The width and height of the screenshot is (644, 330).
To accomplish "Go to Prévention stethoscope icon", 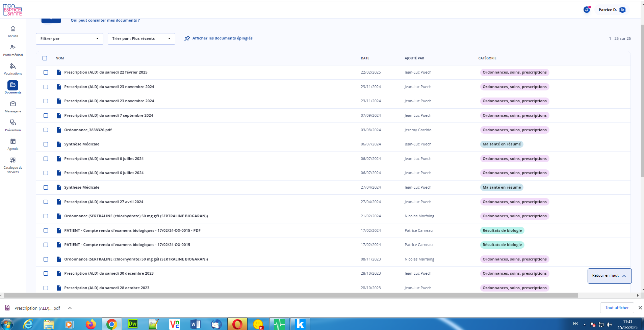I will (13, 122).
